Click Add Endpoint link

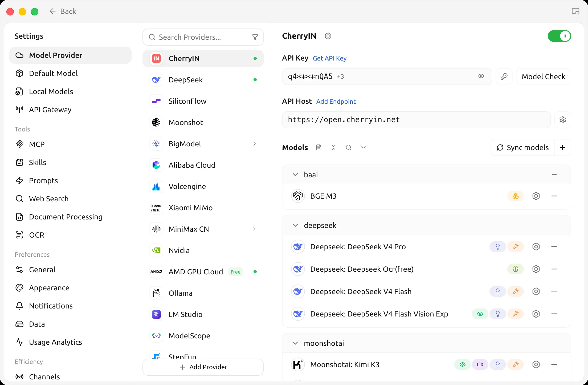click(336, 102)
